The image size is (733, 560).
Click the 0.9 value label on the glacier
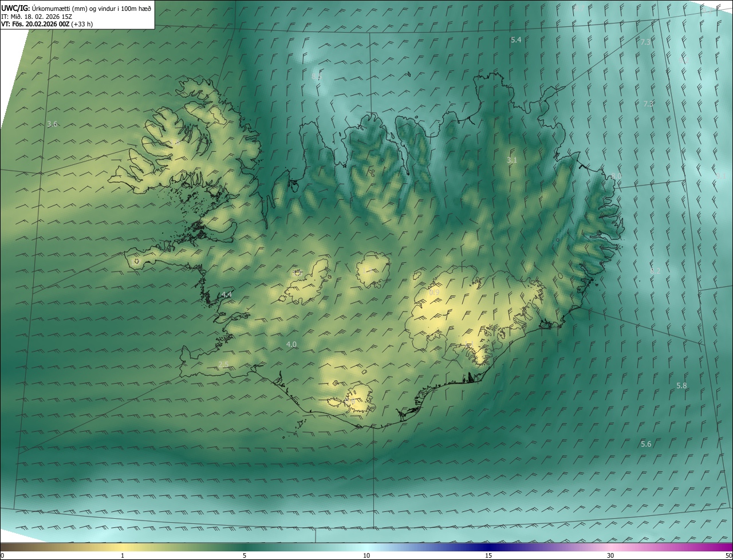tap(434, 293)
